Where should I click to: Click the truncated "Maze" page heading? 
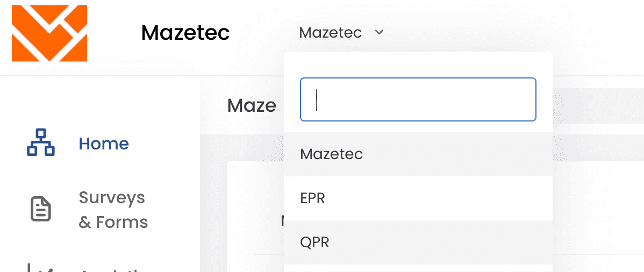coord(252,105)
